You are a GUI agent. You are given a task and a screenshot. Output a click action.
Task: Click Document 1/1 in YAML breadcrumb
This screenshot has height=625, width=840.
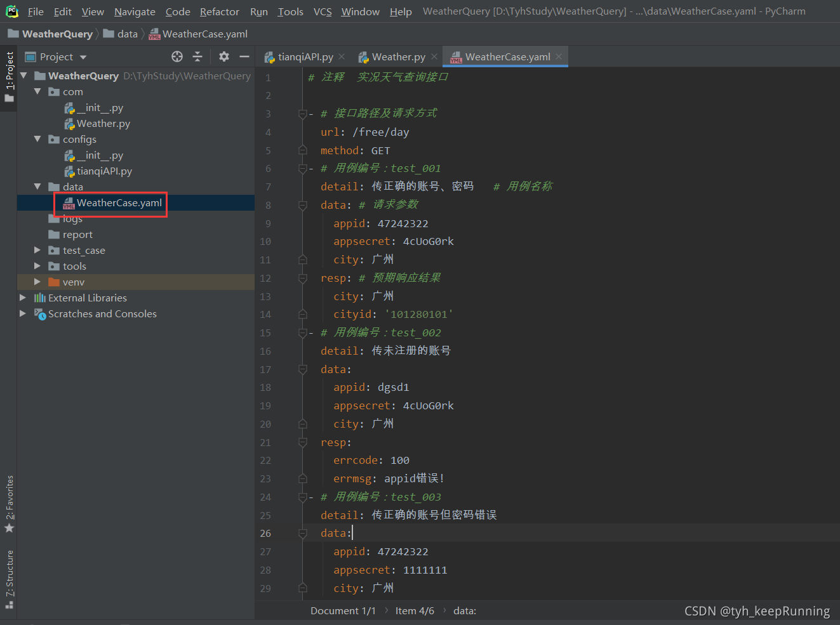tap(343, 610)
